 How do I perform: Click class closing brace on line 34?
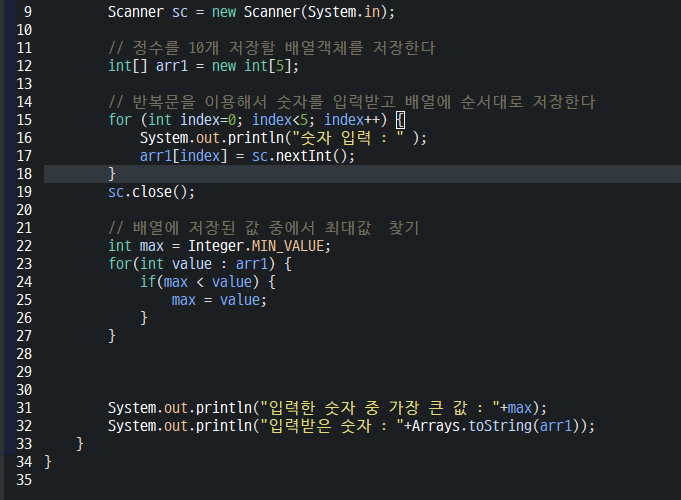(x=48, y=462)
